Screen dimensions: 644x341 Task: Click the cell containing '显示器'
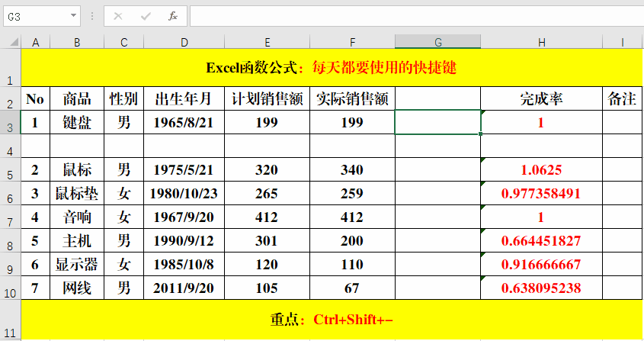[x=77, y=264]
